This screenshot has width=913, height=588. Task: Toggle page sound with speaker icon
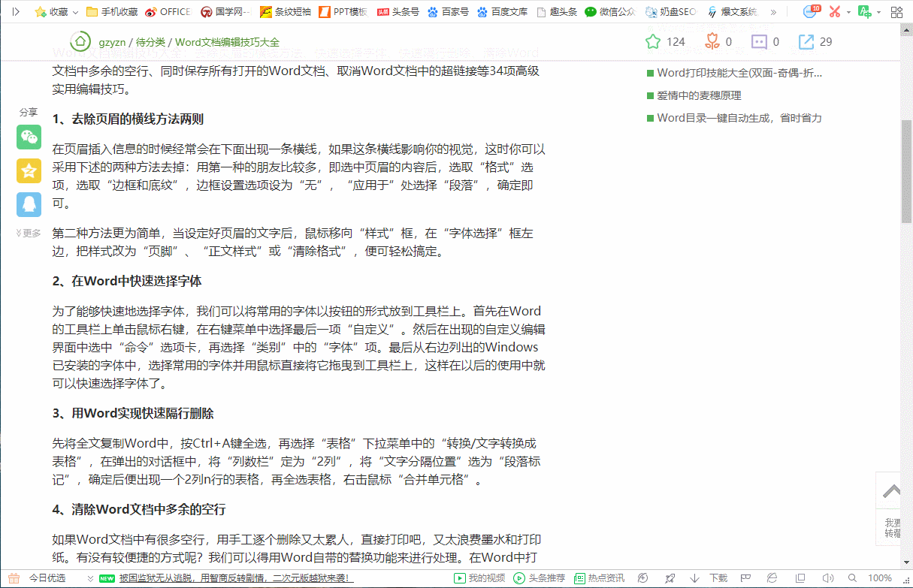click(x=827, y=578)
